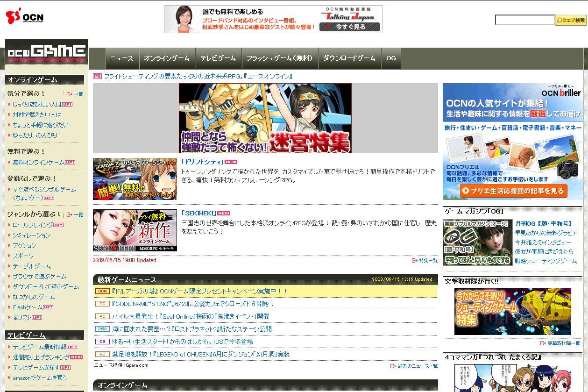Open the 「SEKIHEKI」 article link

(x=198, y=214)
